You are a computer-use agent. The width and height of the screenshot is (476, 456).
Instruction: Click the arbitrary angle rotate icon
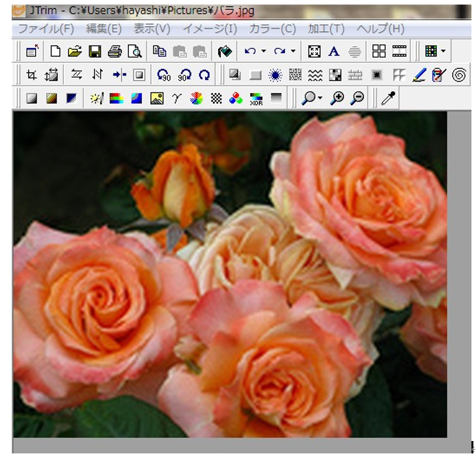tap(204, 75)
